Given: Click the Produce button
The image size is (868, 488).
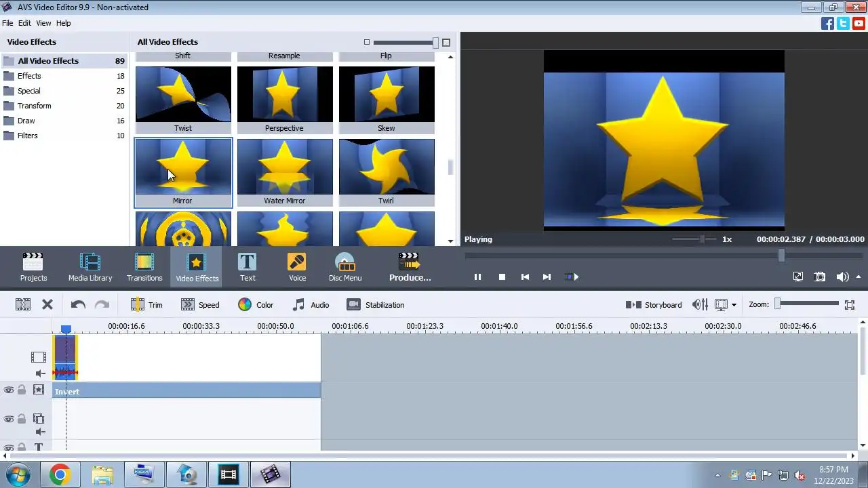Looking at the screenshot, I should [410, 267].
